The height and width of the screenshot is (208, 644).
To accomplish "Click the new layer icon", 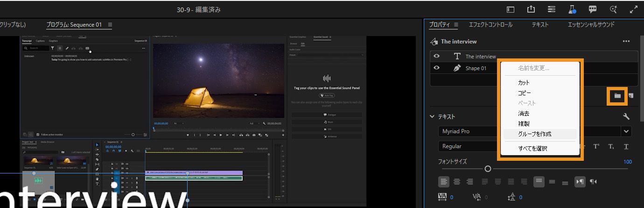I will tap(631, 95).
